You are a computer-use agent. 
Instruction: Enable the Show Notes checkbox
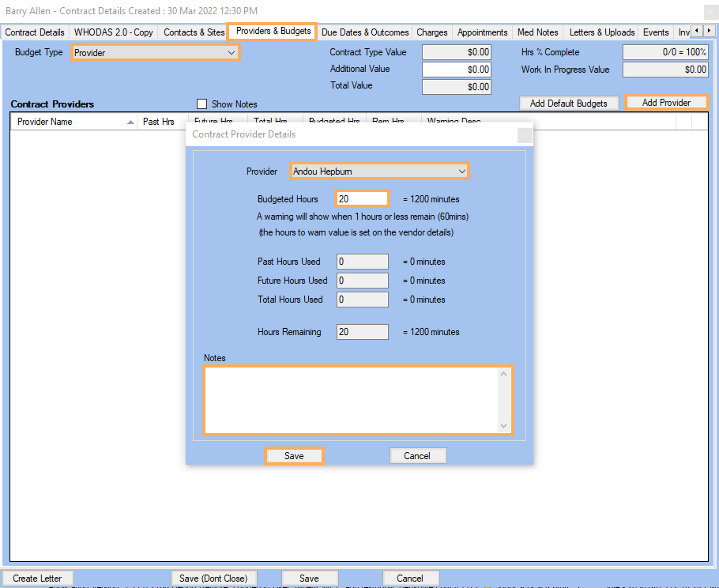[202, 104]
